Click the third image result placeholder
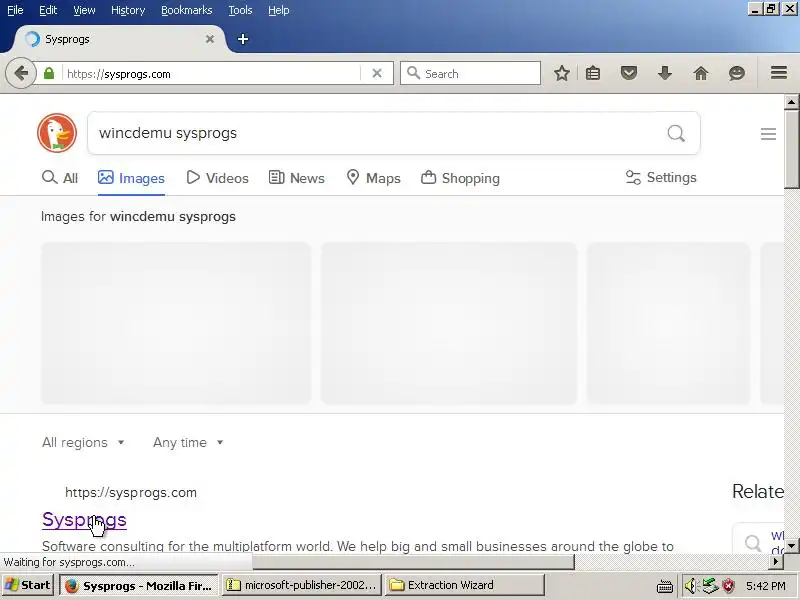This screenshot has width=800, height=600. tap(668, 323)
